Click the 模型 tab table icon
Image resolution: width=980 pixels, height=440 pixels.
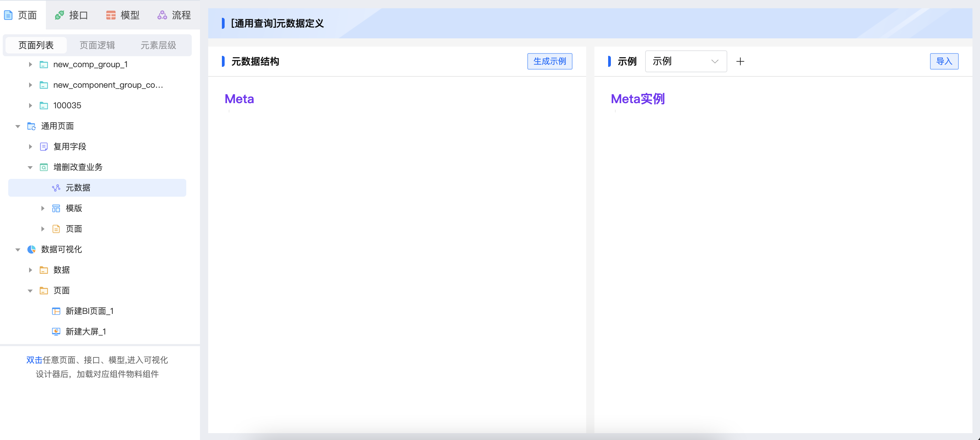click(x=111, y=15)
